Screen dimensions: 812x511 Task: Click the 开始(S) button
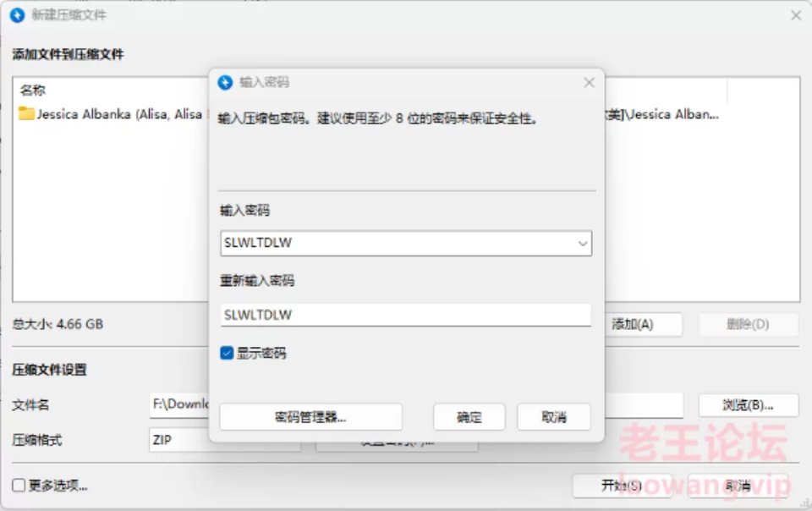click(x=622, y=486)
